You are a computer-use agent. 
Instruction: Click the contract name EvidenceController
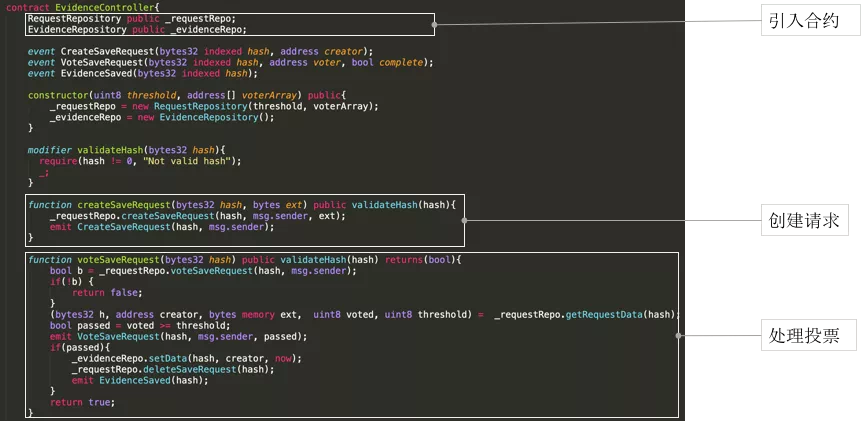(x=104, y=8)
